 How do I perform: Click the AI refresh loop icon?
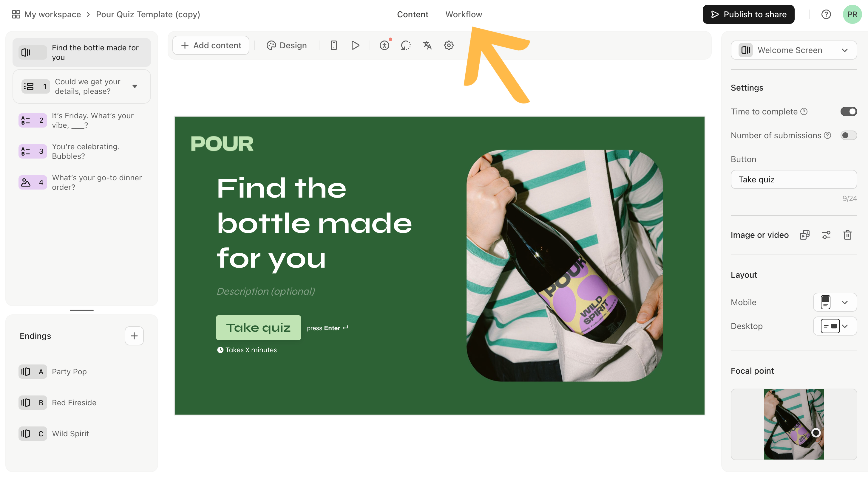406,45
